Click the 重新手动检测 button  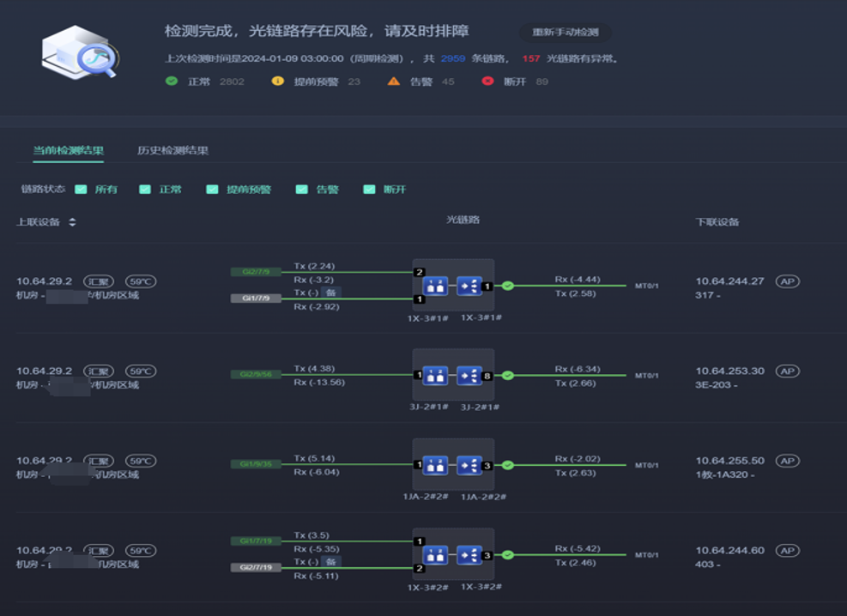coord(565,33)
